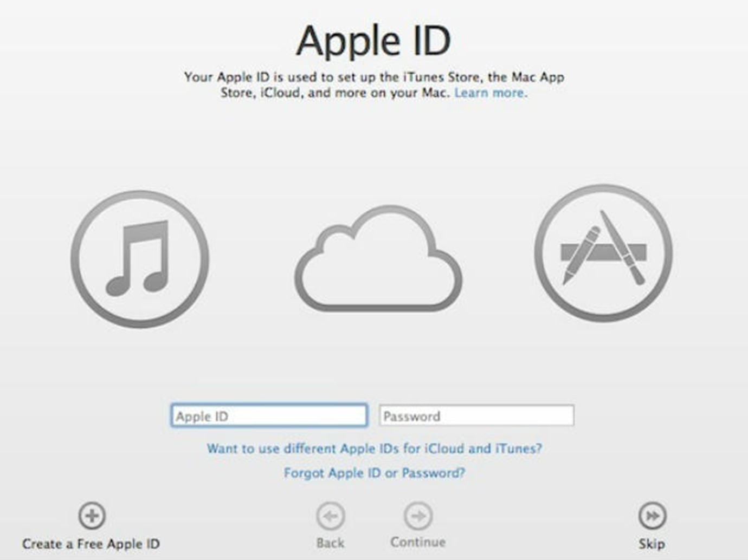Click the iTunes music note icon
Screen dimensions: 748x560
click(x=140, y=259)
